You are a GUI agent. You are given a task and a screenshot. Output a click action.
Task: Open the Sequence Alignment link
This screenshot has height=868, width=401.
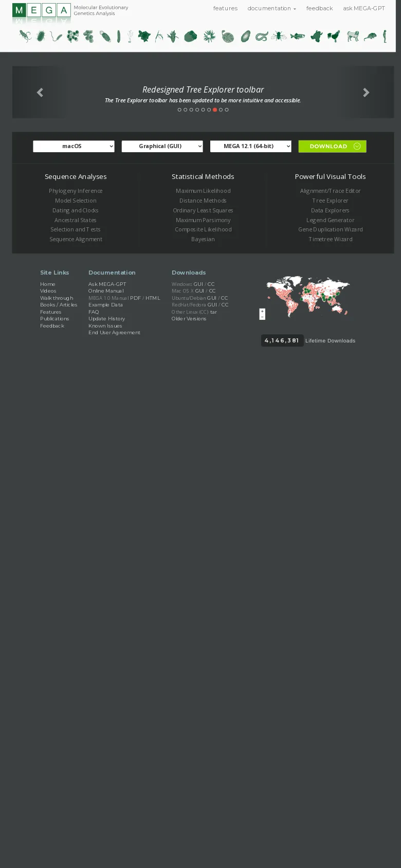coord(76,239)
